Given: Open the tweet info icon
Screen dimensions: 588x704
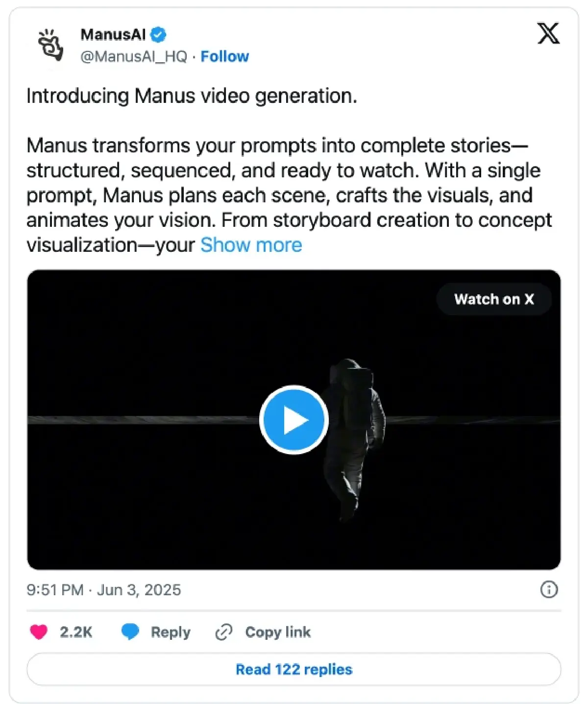Looking at the screenshot, I should [x=549, y=589].
